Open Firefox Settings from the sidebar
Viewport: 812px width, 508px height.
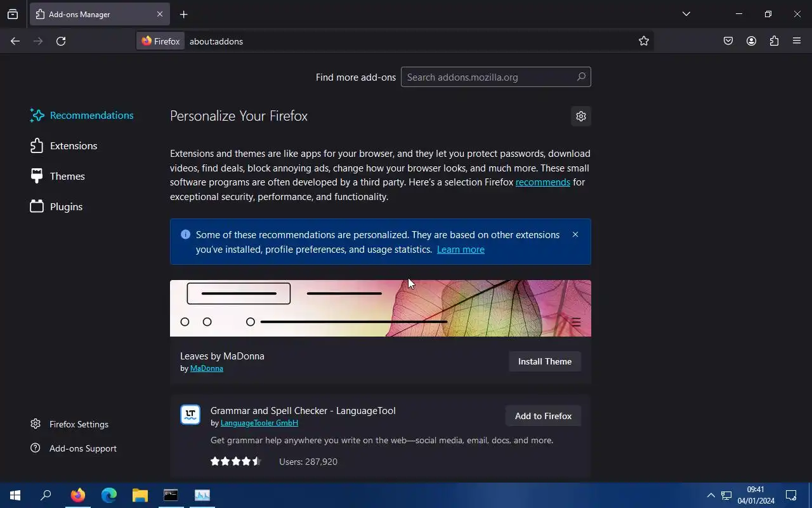click(69, 424)
